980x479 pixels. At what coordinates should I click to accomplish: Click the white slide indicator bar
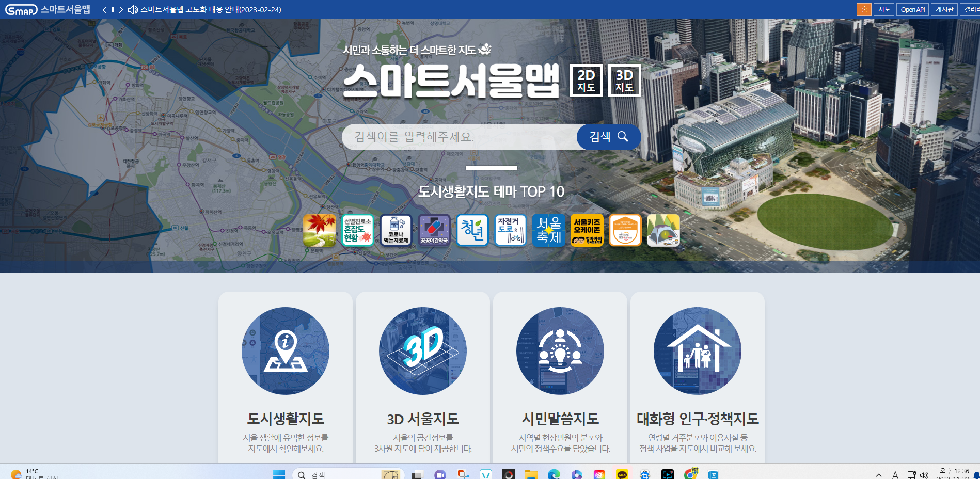pos(491,168)
